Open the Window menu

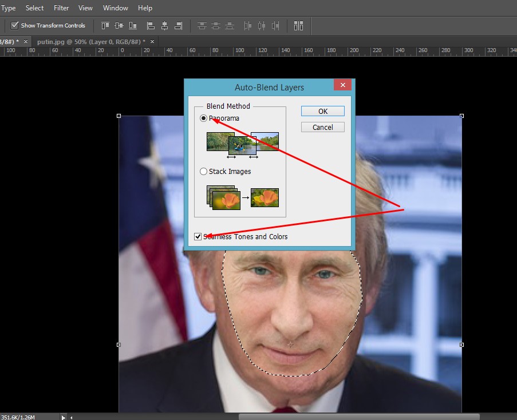click(116, 8)
